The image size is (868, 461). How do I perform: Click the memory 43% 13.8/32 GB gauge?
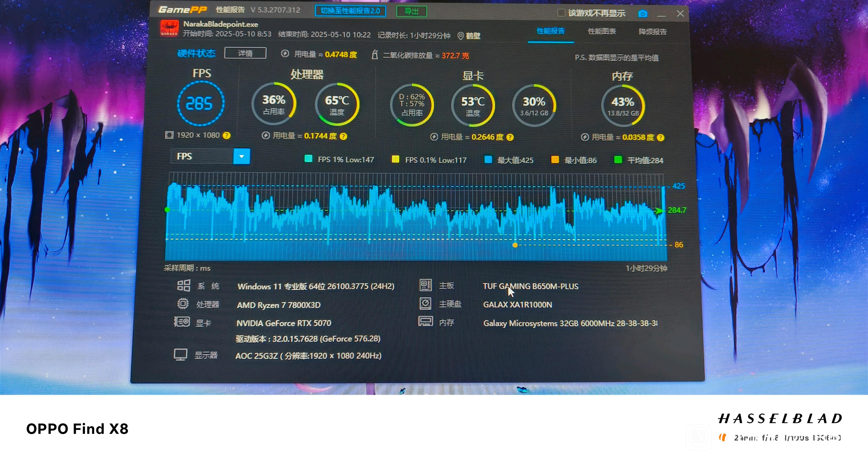pos(623,106)
